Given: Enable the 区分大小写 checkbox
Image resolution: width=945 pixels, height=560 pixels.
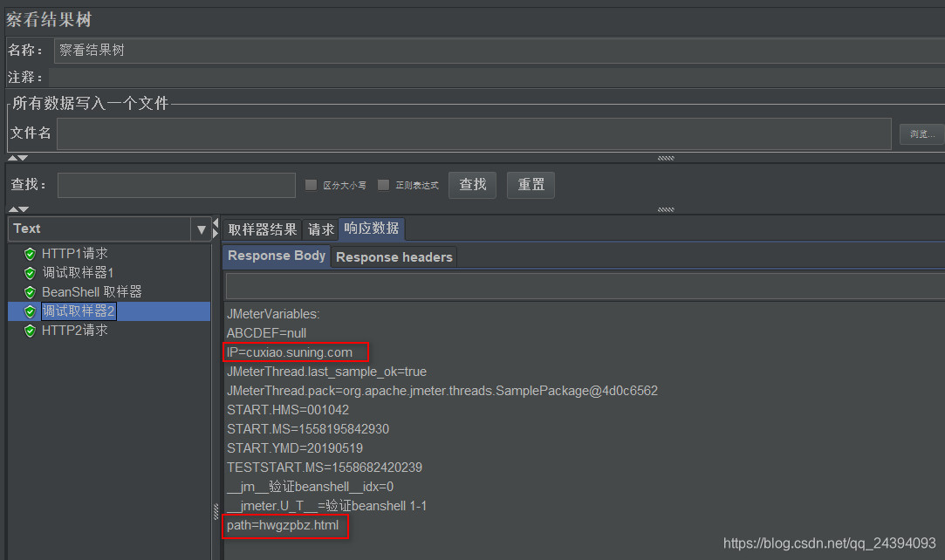Looking at the screenshot, I should 311,185.
